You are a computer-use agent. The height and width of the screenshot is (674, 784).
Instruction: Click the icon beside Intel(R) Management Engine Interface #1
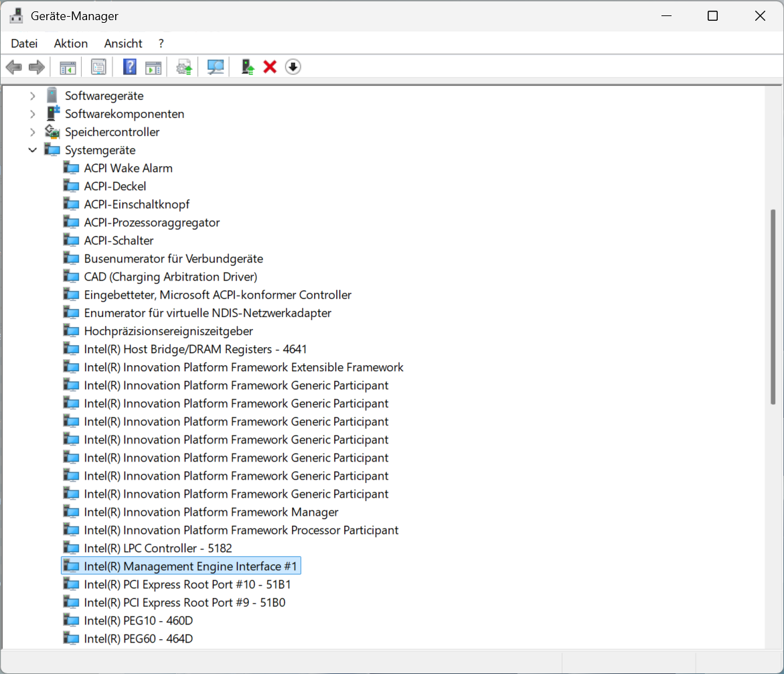pos(71,566)
